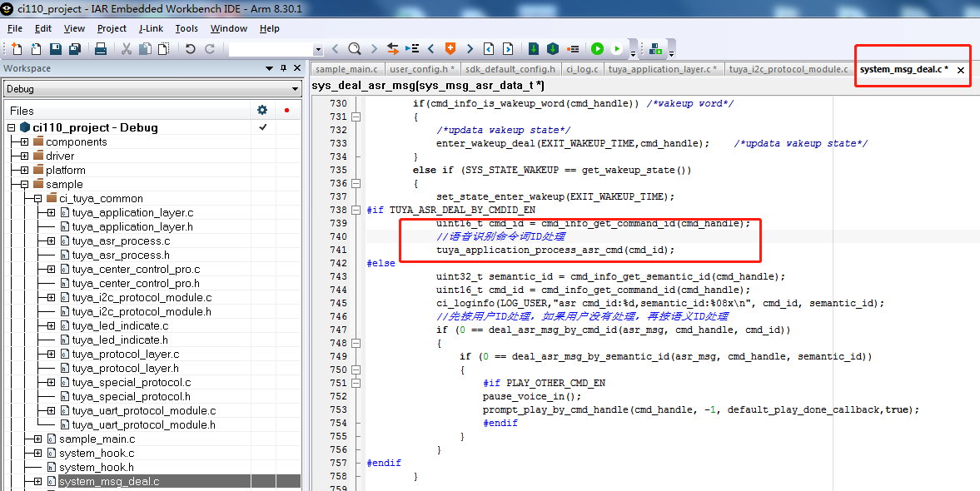Expand the driver folder
This screenshot has height=491, width=980.
[24, 156]
